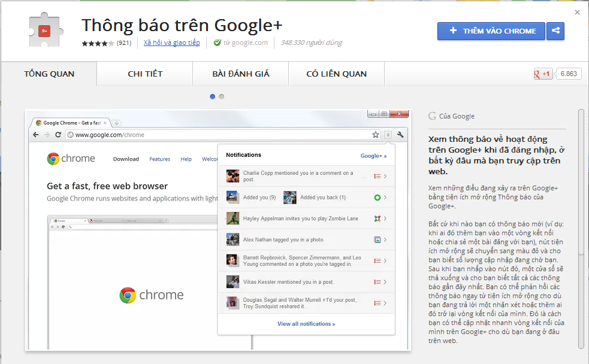Click the Features link on Chrome page
The width and height of the screenshot is (589, 364).
[x=159, y=159]
